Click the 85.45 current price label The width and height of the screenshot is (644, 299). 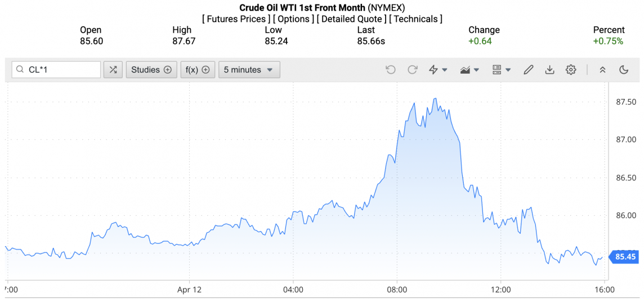point(625,257)
